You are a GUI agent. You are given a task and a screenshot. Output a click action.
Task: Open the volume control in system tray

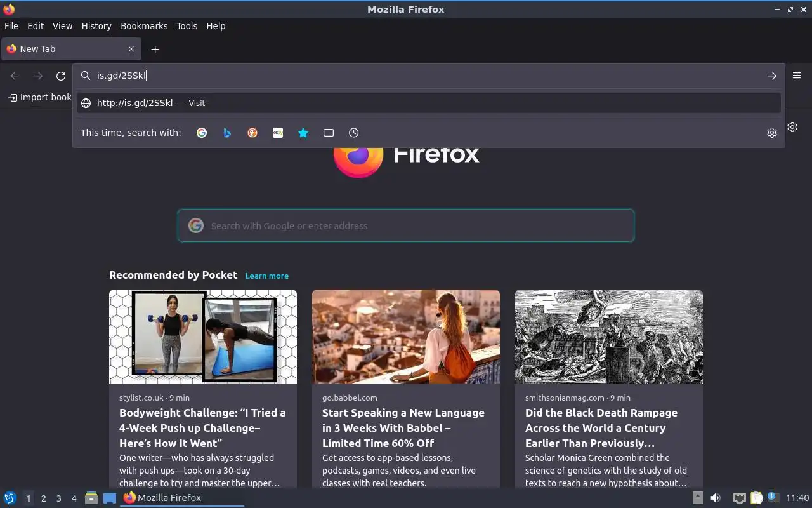(716, 498)
